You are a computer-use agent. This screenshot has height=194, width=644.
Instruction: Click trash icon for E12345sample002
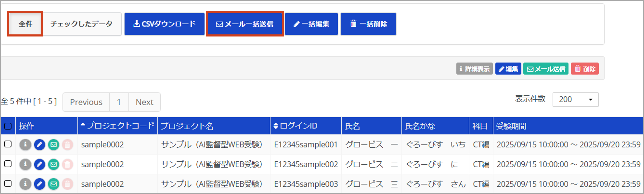(x=67, y=164)
